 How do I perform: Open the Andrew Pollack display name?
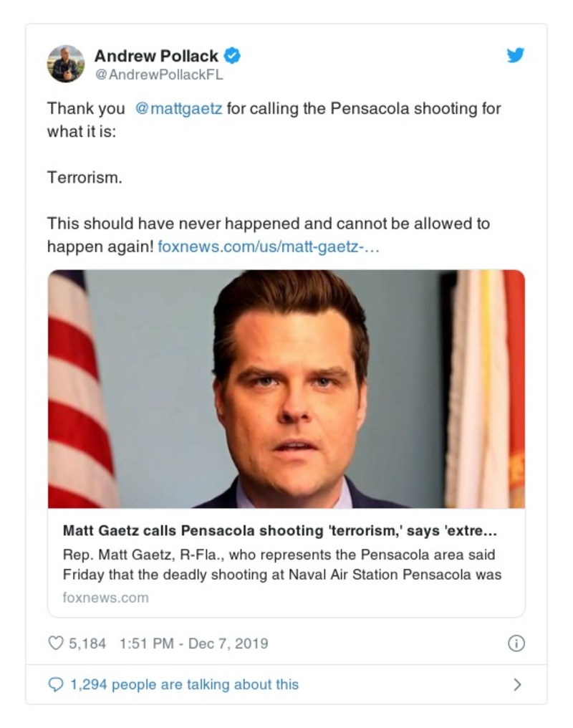(x=156, y=55)
